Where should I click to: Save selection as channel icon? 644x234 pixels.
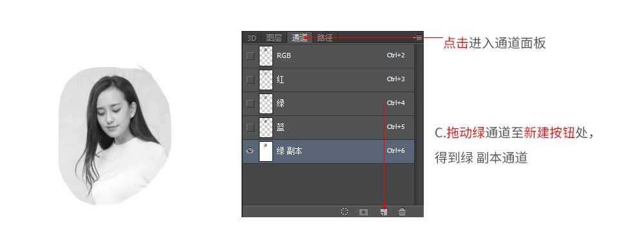[x=363, y=212]
